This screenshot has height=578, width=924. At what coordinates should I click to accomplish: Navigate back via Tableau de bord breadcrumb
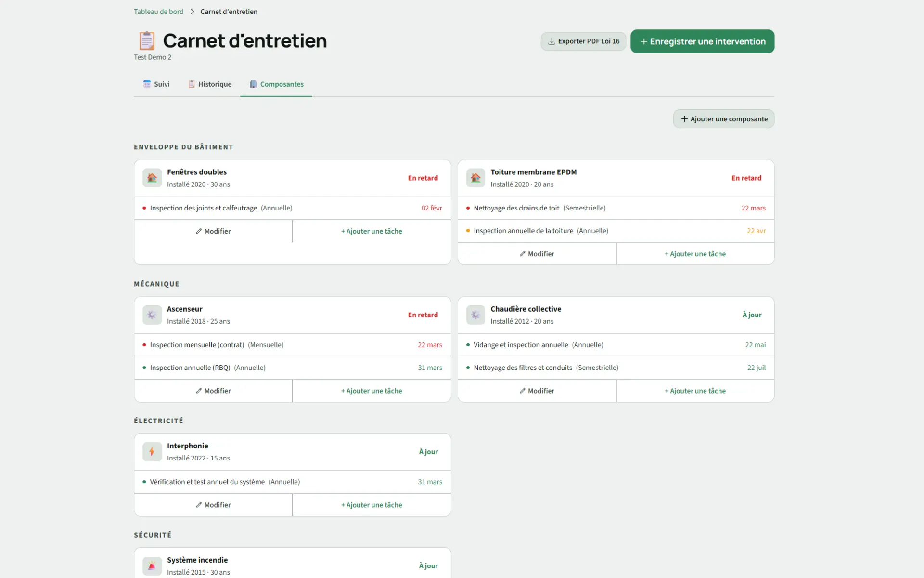pyautogui.click(x=158, y=11)
